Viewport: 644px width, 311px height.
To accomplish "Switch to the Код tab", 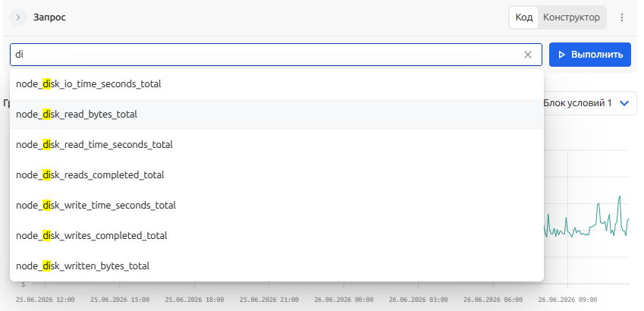I will pyautogui.click(x=523, y=17).
